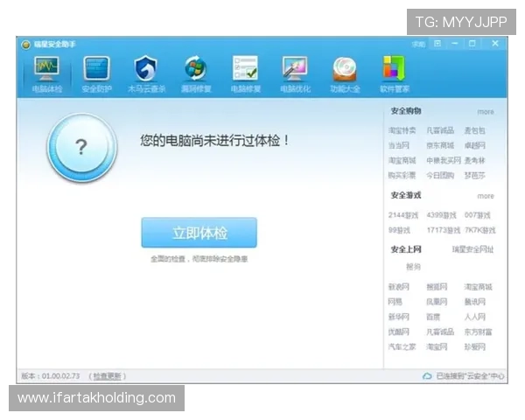Open the 东方财富 link

(478, 332)
